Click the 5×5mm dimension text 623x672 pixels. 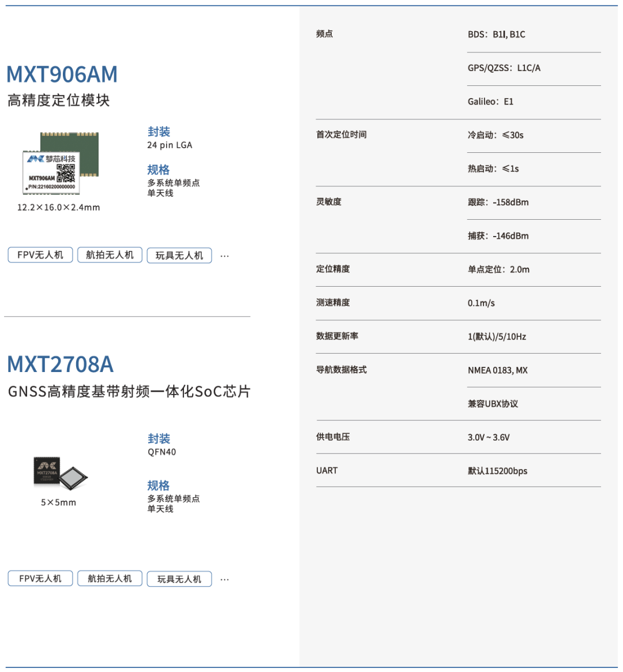(x=59, y=502)
